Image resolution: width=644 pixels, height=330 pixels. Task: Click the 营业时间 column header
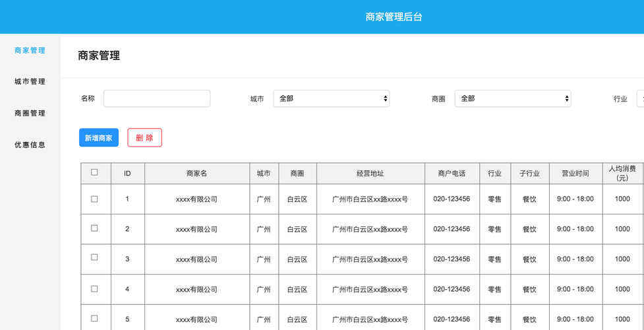(x=575, y=174)
